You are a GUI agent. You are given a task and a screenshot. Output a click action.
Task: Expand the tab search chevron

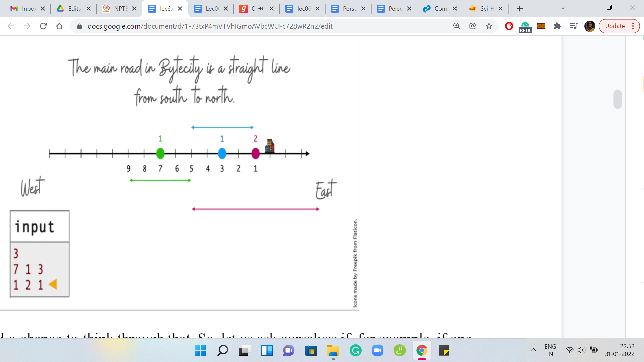pyautogui.click(x=563, y=7)
